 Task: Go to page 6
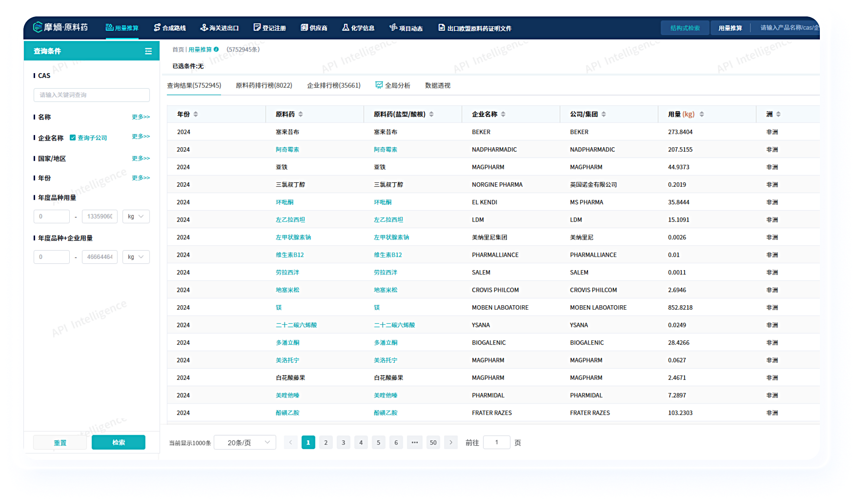point(396,443)
